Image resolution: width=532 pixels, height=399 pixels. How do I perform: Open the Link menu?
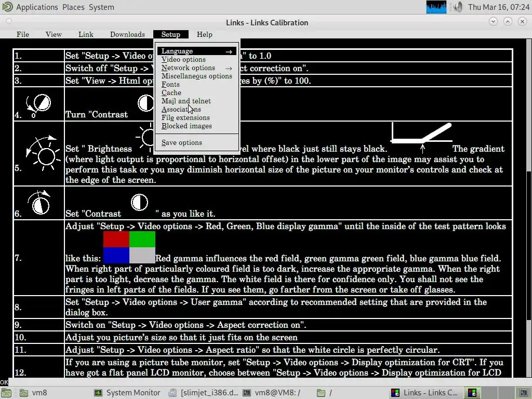86,34
